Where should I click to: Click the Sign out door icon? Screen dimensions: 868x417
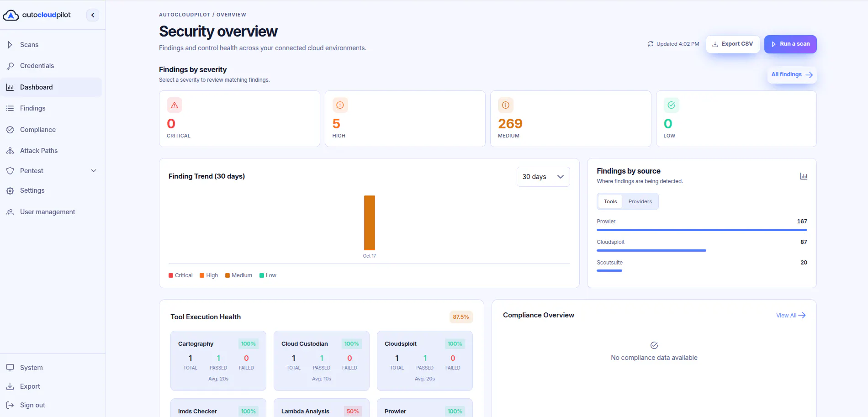10,405
